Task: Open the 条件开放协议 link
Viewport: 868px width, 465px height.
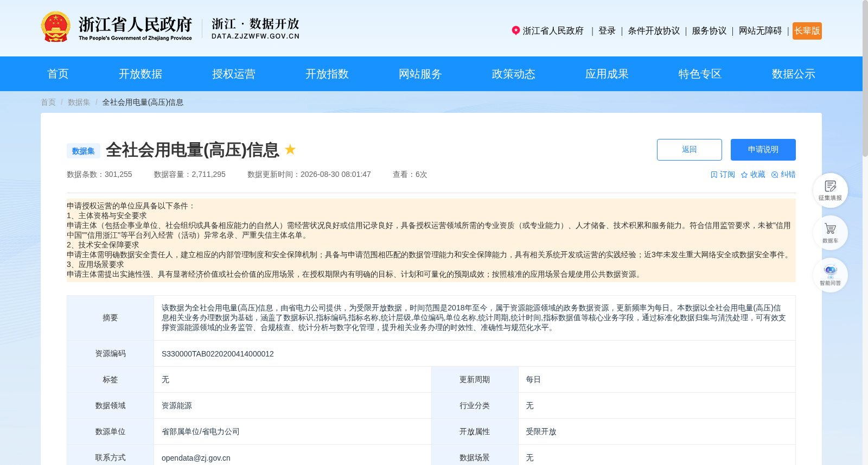Action: [654, 31]
